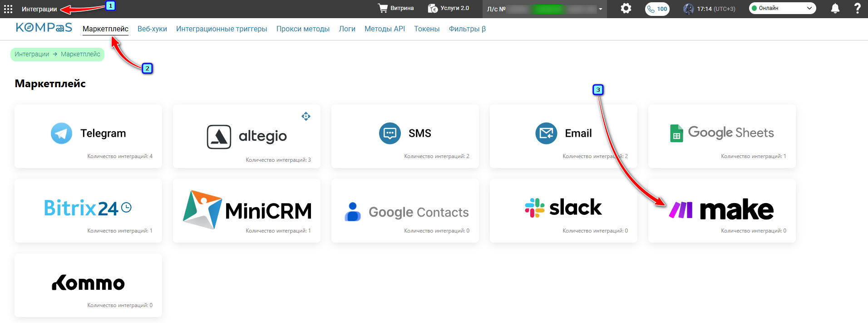Switch to the Токены tab
The width and height of the screenshot is (868, 323).
tap(427, 29)
